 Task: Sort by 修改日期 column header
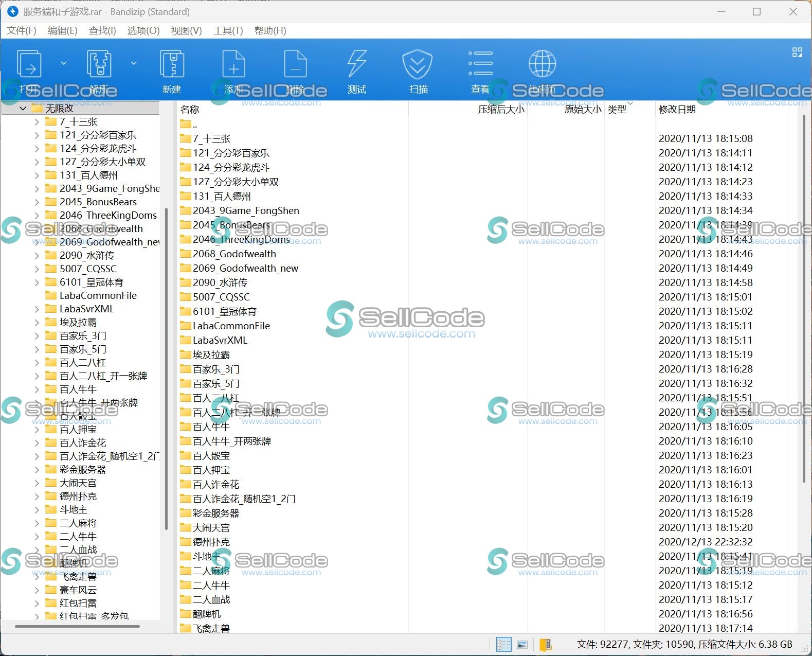point(677,109)
